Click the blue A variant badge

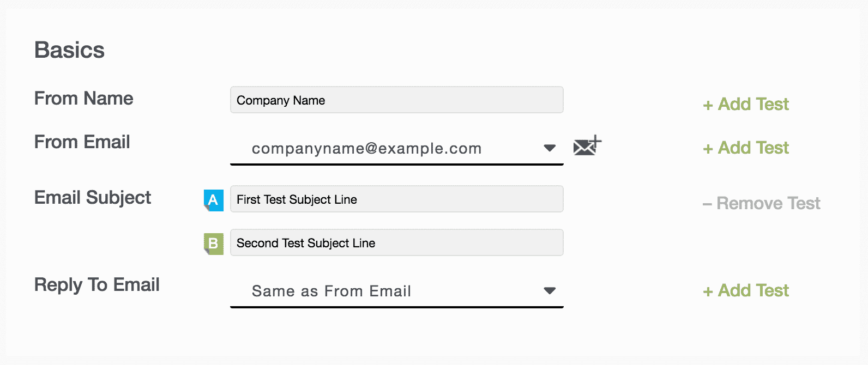213,200
